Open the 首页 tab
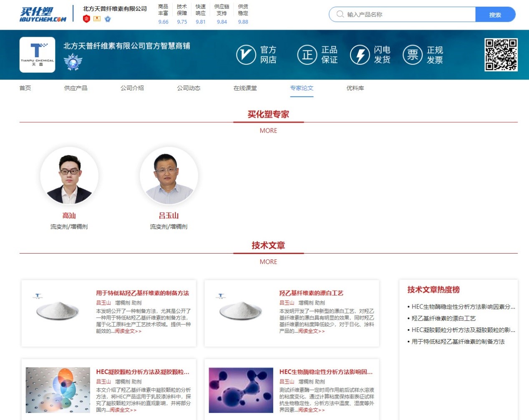Screen dimensions: 529x420 [x=25, y=88]
